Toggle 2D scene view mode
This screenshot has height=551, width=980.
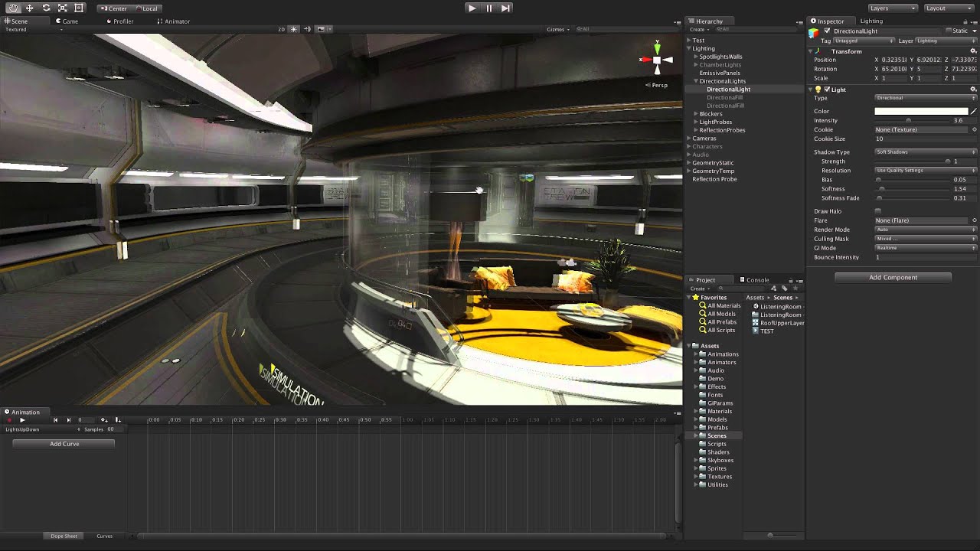pyautogui.click(x=282, y=29)
